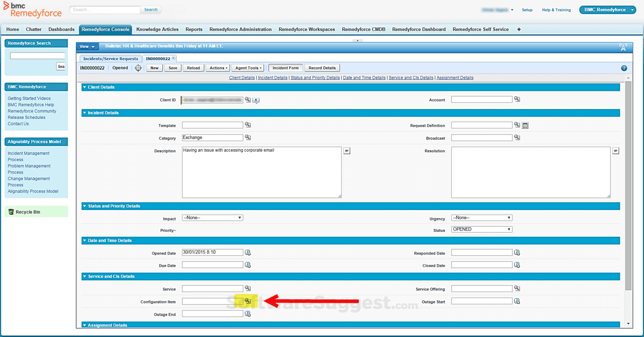
Task: Collapse the Service and CIs Details section
Action: click(84, 276)
